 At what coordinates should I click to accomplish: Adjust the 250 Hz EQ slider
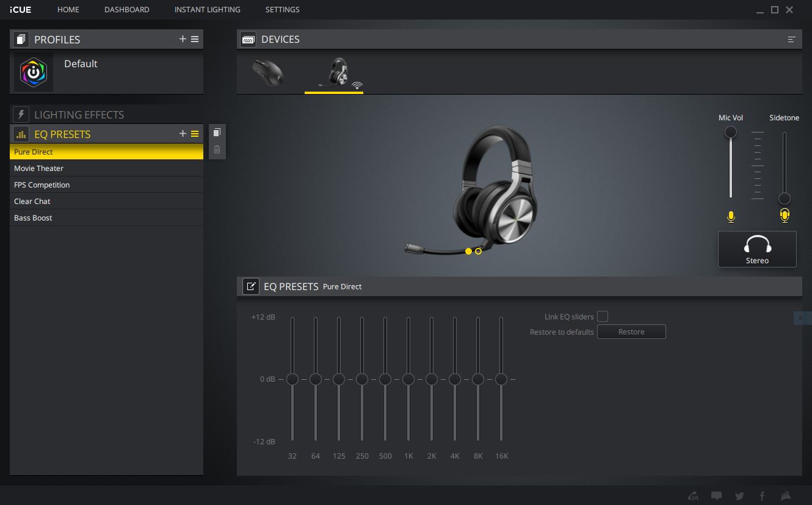click(x=361, y=379)
